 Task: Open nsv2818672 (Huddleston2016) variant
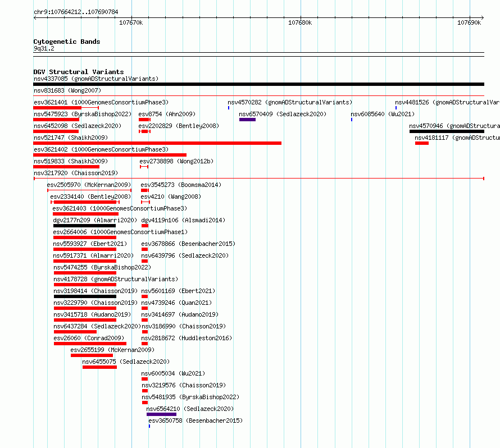187,338
